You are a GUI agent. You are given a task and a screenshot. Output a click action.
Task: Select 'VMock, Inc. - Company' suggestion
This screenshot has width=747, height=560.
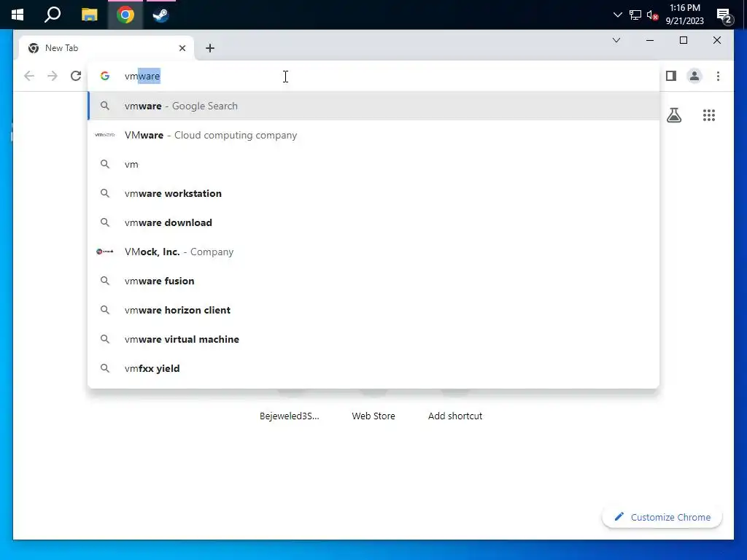click(x=373, y=252)
